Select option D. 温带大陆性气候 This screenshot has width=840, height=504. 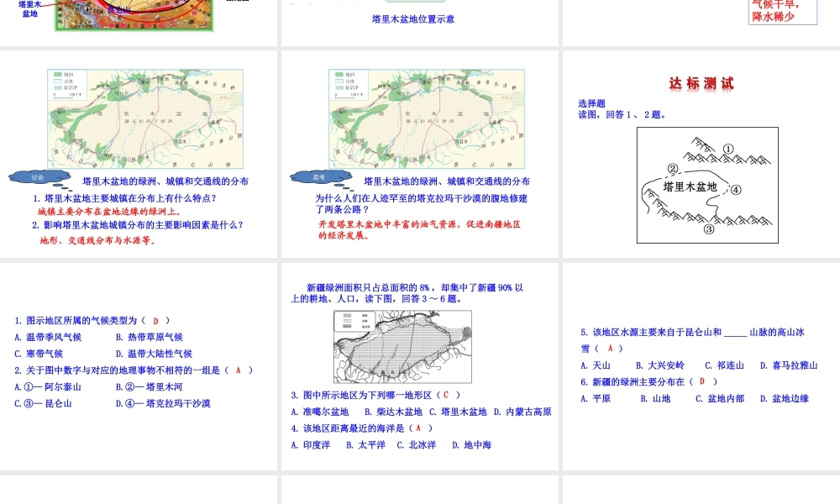click(154, 354)
